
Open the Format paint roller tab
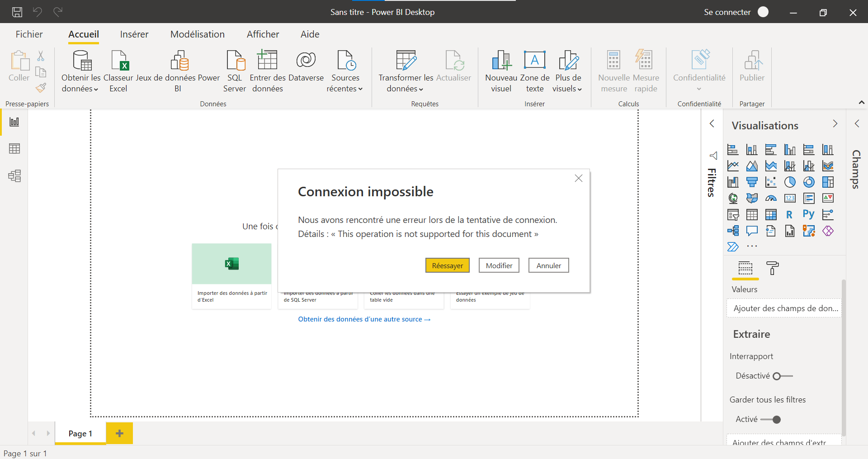point(773,268)
